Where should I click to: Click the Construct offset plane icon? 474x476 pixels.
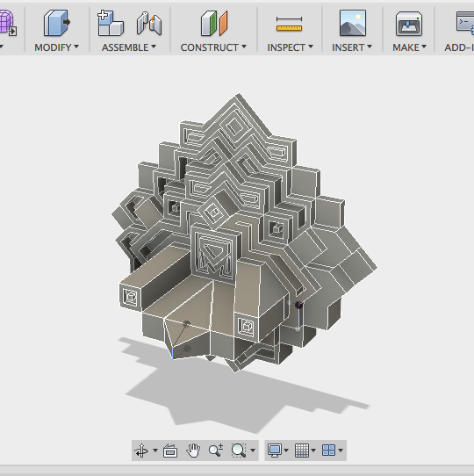214,23
